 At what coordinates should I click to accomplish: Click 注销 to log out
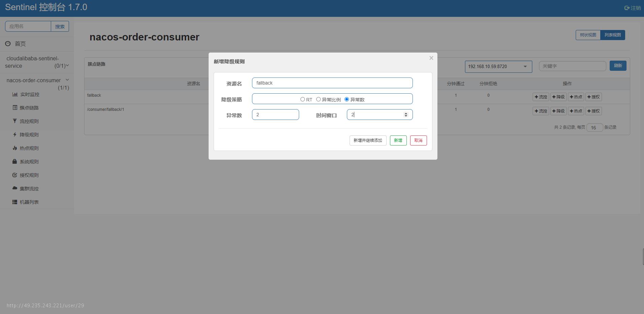pyautogui.click(x=636, y=8)
